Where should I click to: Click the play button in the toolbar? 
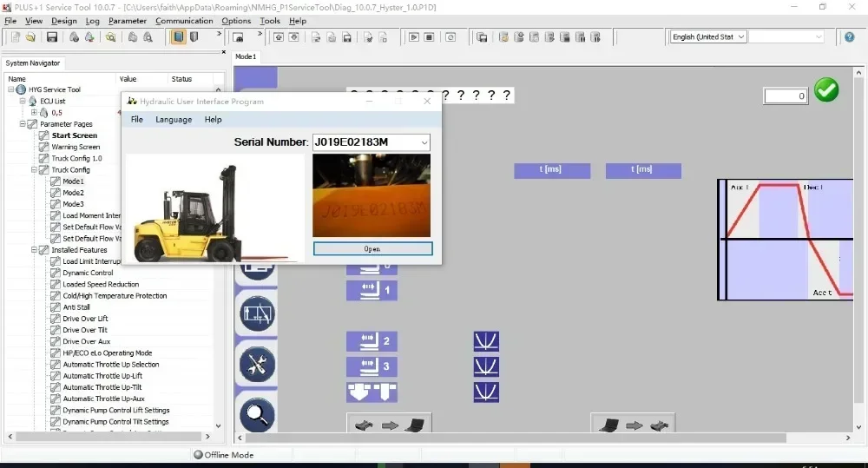414,37
